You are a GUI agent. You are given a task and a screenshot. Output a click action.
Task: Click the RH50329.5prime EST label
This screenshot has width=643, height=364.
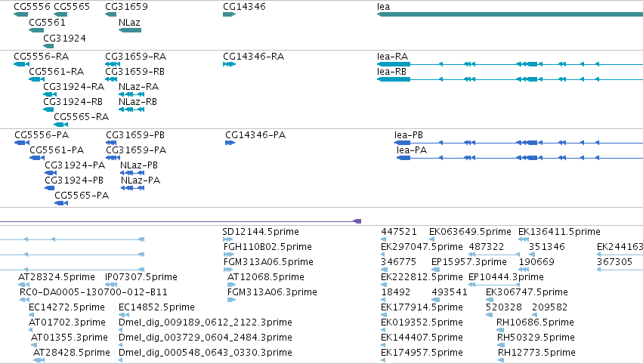pyautogui.click(x=536, y=338)
